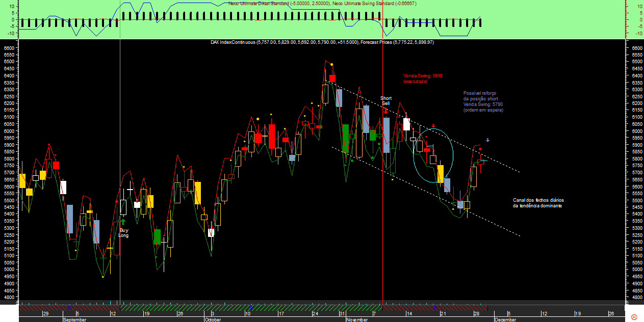
Task: Click 6600 on the right price axis
Action: [x=637, y=48]
